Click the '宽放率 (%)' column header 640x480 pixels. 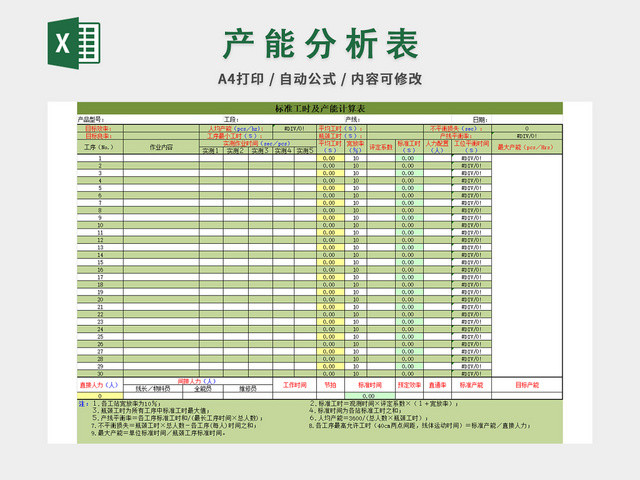point(356,147)
